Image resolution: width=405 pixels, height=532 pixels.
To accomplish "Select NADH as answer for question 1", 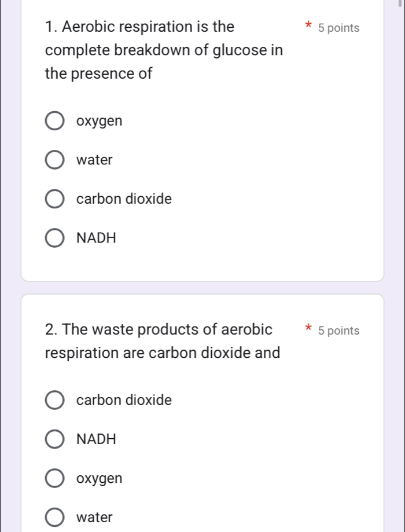I will click(54, 238).
